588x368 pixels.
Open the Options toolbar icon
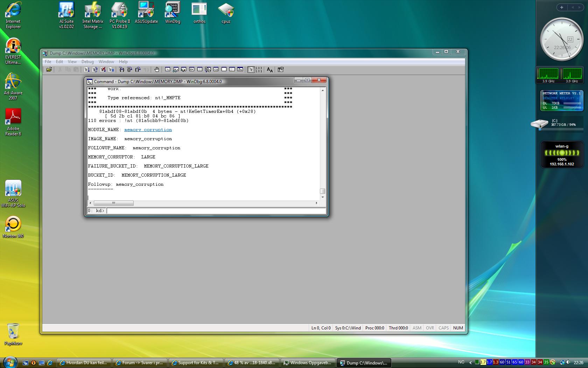point(280,69)
